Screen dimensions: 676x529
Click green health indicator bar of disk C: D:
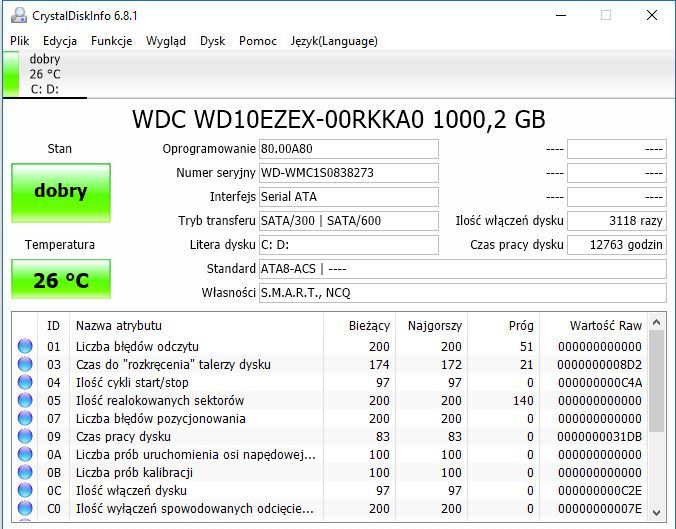pos(11,74)
